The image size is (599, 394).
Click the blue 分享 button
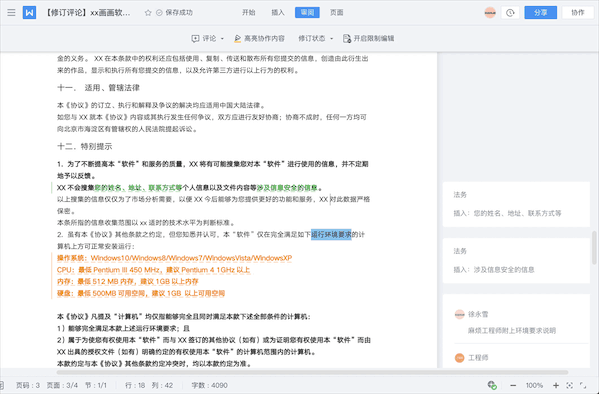(541, 13)
